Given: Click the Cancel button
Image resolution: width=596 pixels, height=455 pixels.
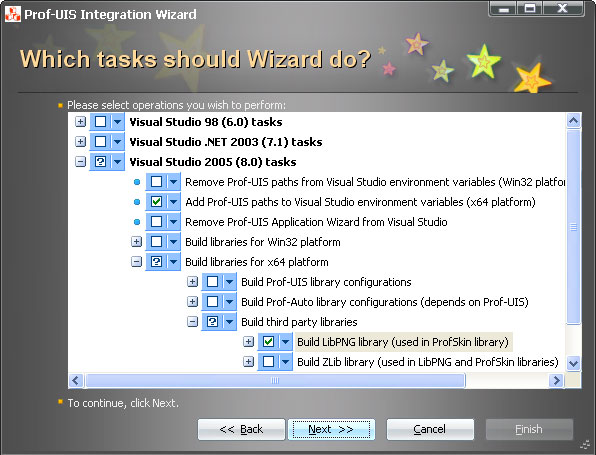Looking at the screenshot, I should point(430,429).
